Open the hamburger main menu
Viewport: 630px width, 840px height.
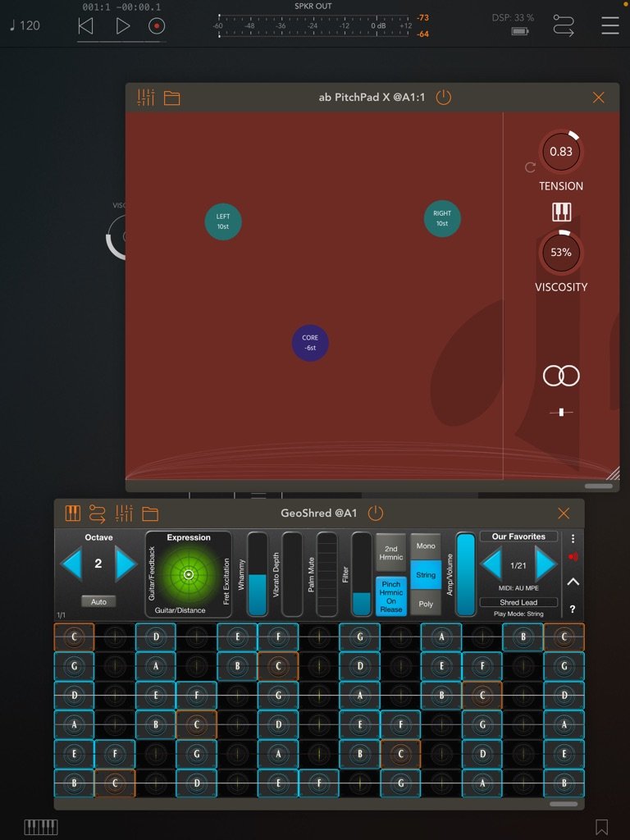[609, 25]
